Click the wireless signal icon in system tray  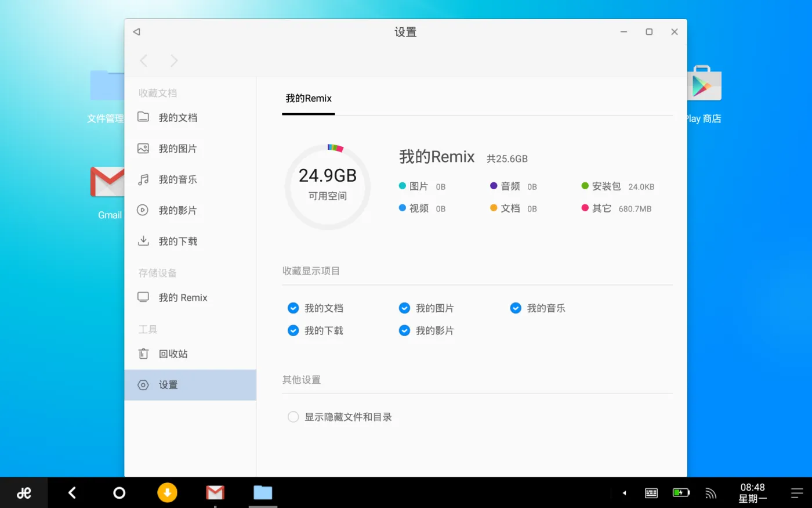tap(710, 493)
